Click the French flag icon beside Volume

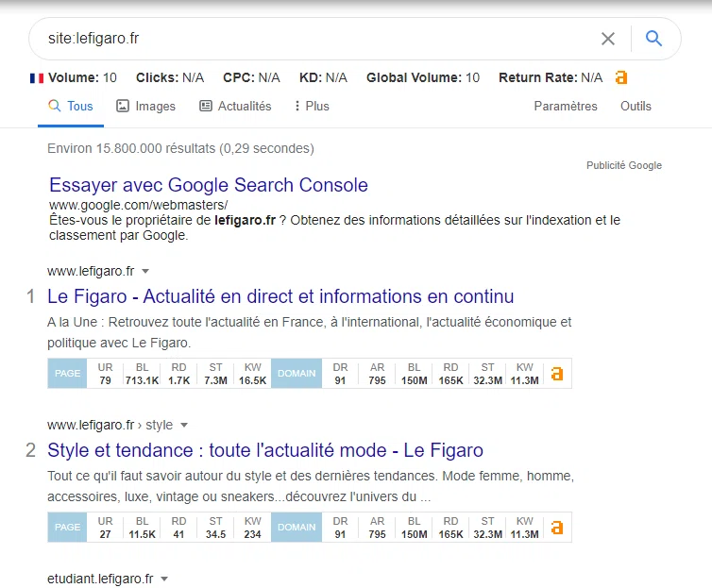click(x=37, y=78)
